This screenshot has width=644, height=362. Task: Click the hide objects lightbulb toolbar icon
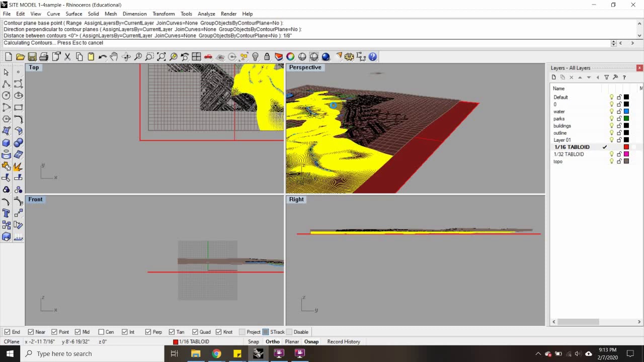point(255,57)
